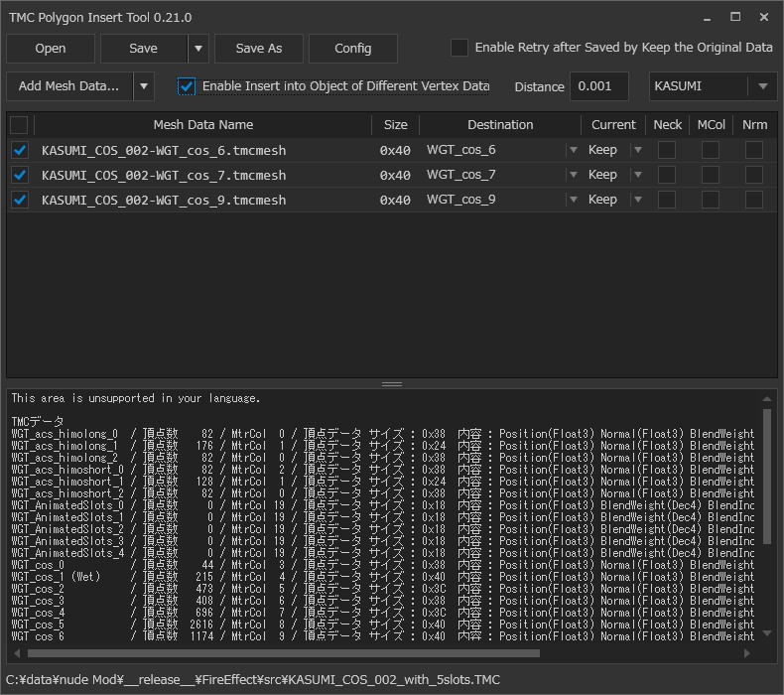Click the WGT_AnimatedSlots_0 log line
The width and height of the screenshot is (784, 695).
382,505
